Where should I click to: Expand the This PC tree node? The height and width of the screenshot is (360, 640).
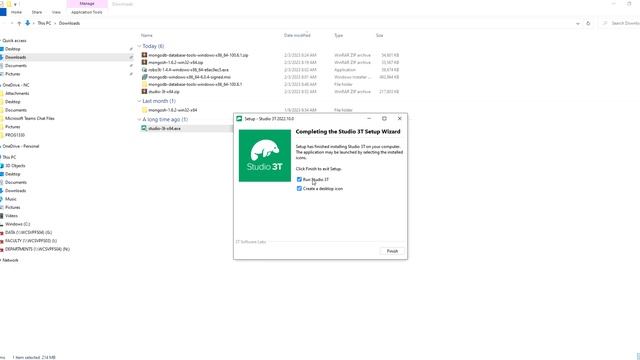tap(1, 157)
